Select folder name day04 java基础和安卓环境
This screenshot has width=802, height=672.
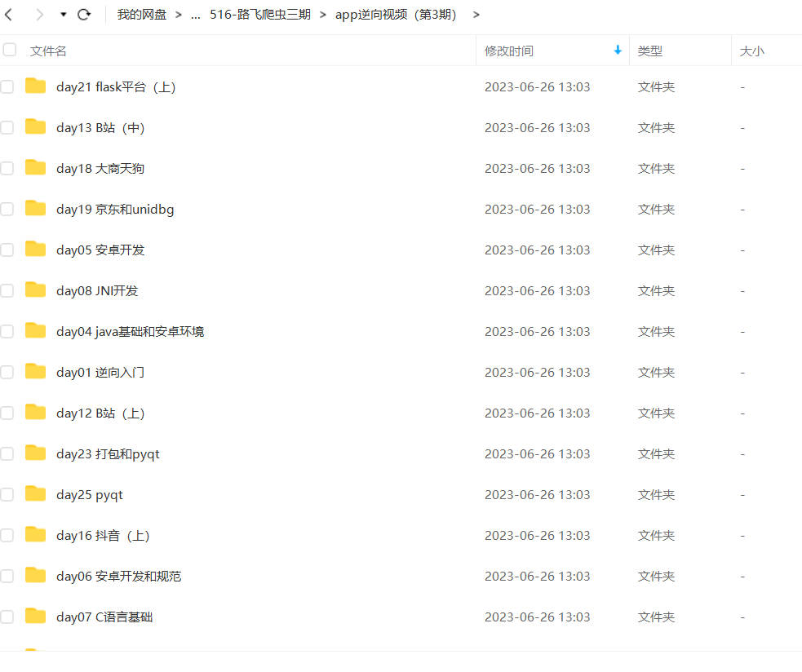point(131,332)
